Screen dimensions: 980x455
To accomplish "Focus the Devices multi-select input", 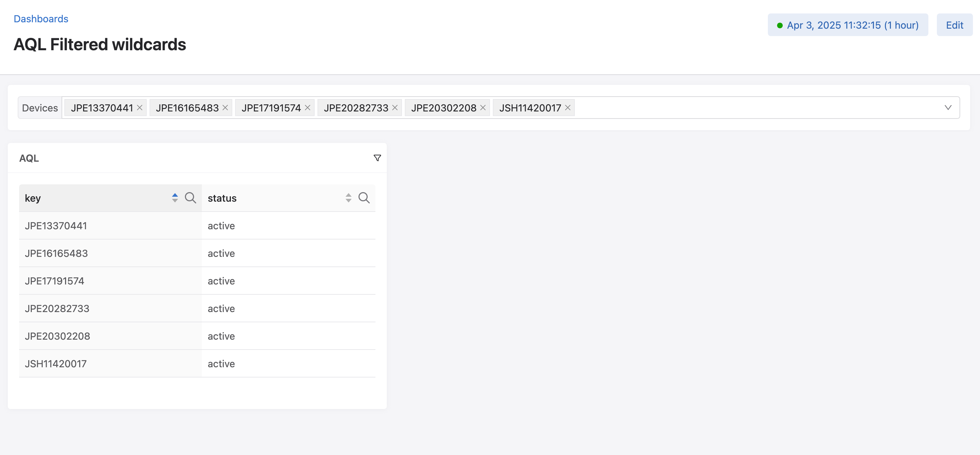I will coord(511,108).
